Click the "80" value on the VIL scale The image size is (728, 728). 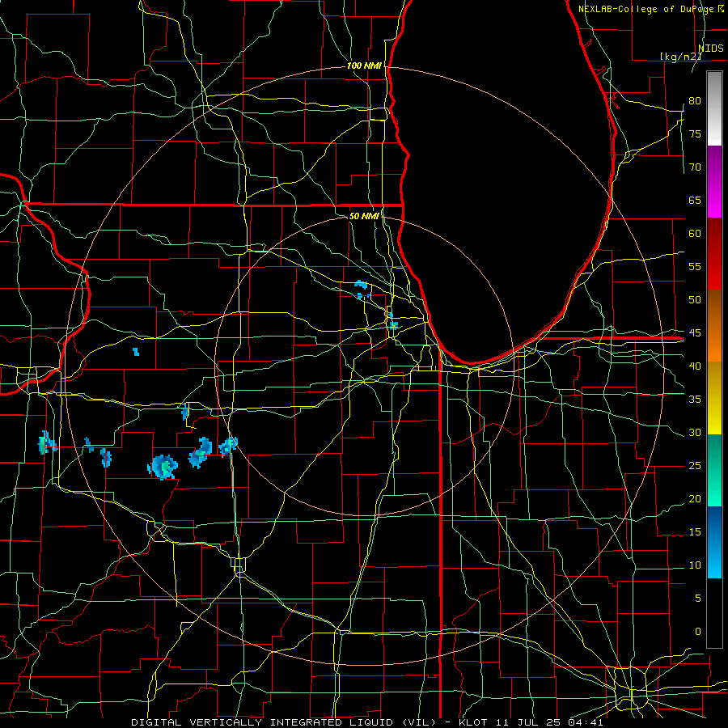[695, 101]
